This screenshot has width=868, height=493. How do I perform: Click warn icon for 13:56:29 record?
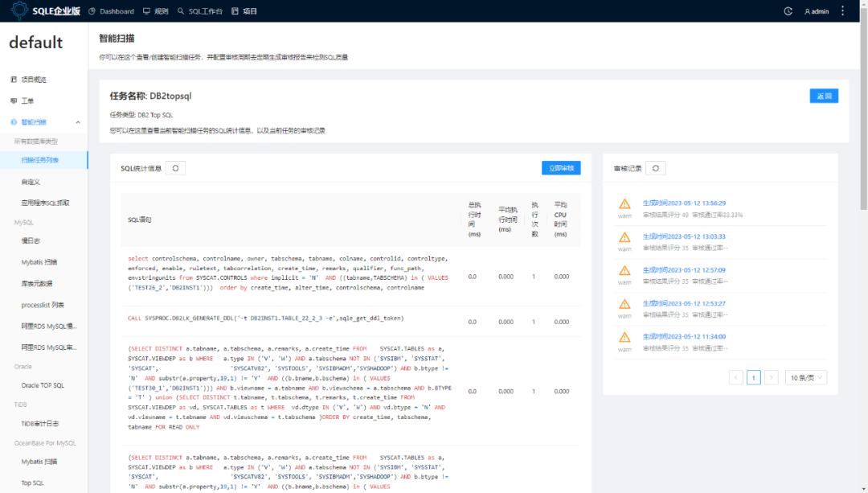pos(624,203)
